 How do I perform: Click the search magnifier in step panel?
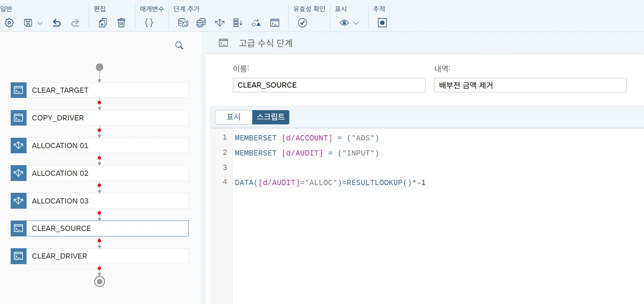point(179,45)
